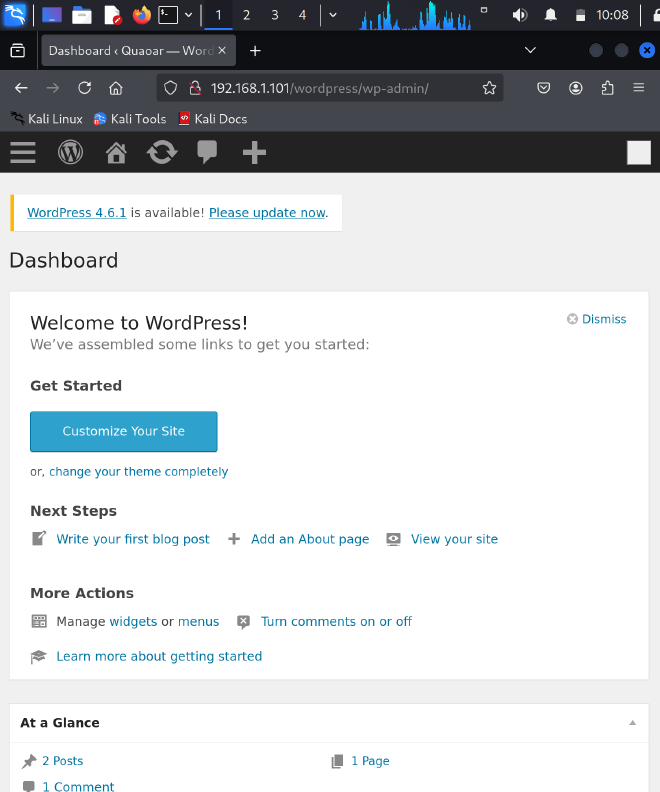This screenshot has height=792, width=660.
Task: Open Firefox hamburger application menu
Action: pos(639,88)
